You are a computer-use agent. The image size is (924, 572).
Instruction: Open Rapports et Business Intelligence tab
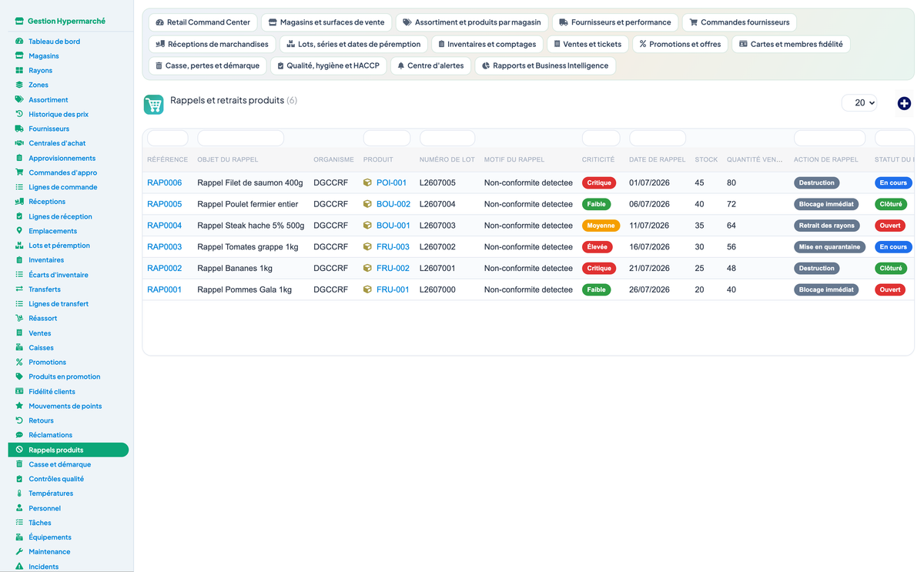point(545,65)
